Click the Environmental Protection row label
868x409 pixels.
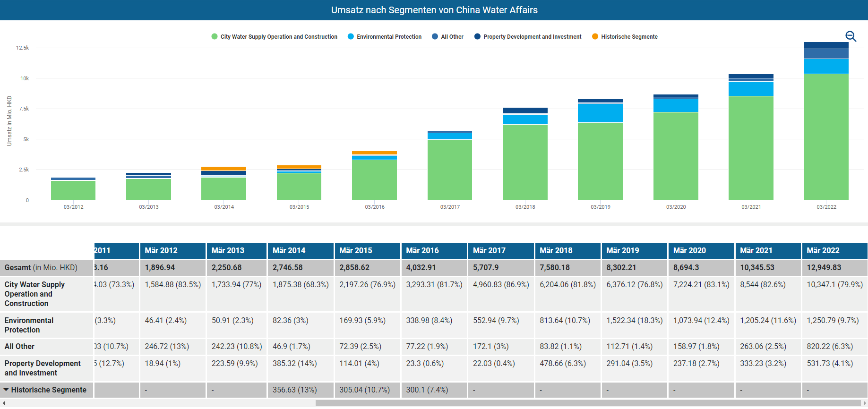click(29, 325)
